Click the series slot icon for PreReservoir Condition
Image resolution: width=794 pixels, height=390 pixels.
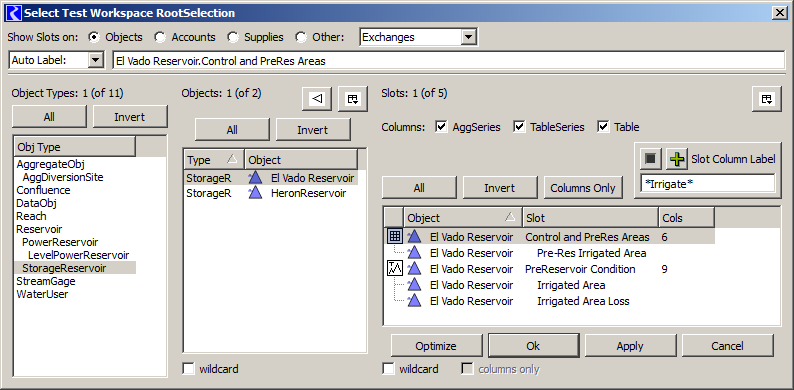click(x=395, y=269)
